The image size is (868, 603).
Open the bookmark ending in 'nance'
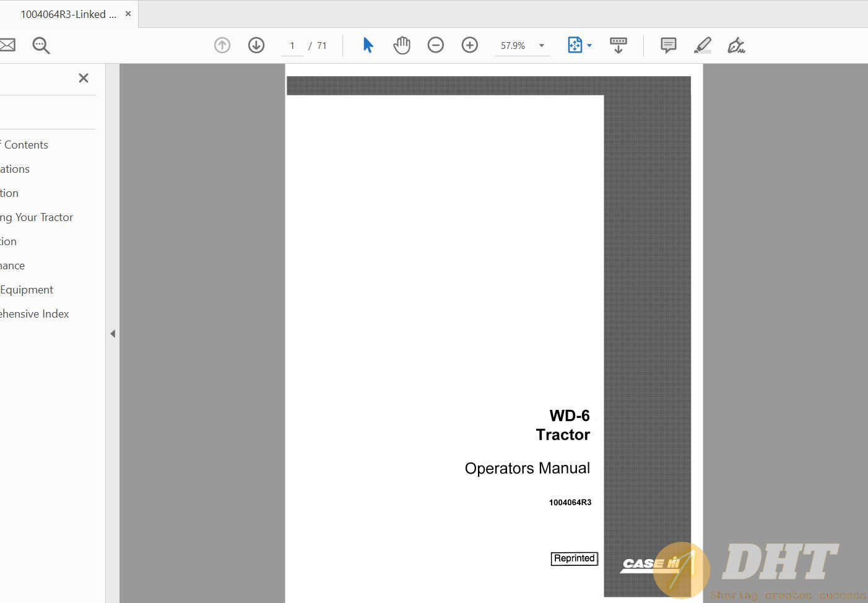click(12, 266)
